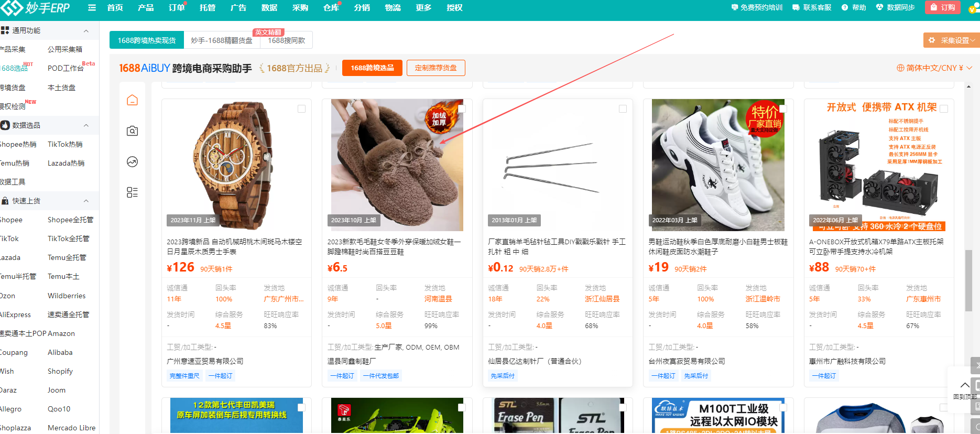Click the 联系客服 chat icon
Screen dimensions: 980x434
(796, 8)
